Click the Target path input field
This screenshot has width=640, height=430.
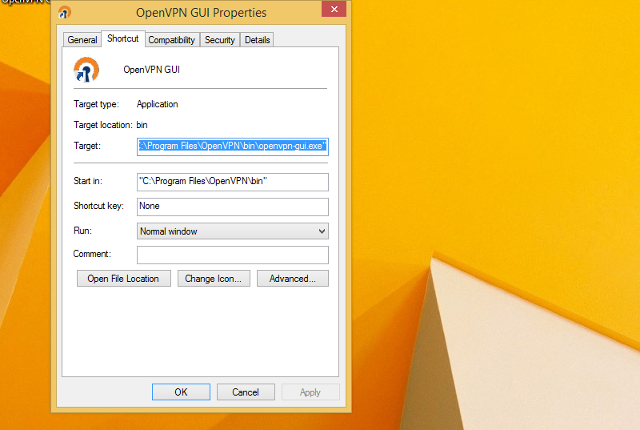click(x=233, y=146)
